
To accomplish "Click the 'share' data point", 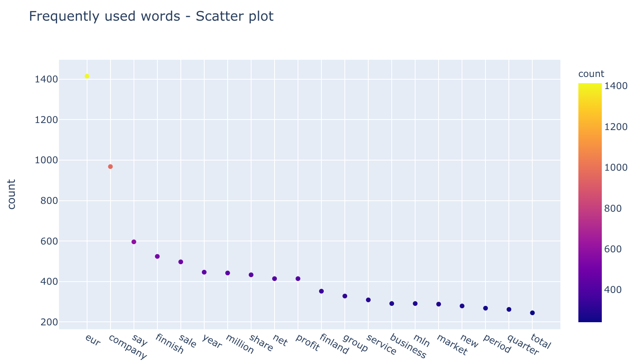I will tap(251, 275).
